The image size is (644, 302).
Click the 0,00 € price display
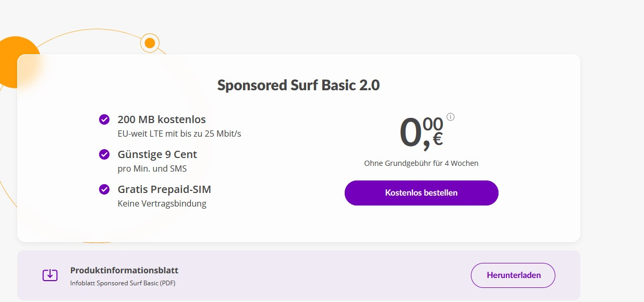click(421, 133)
